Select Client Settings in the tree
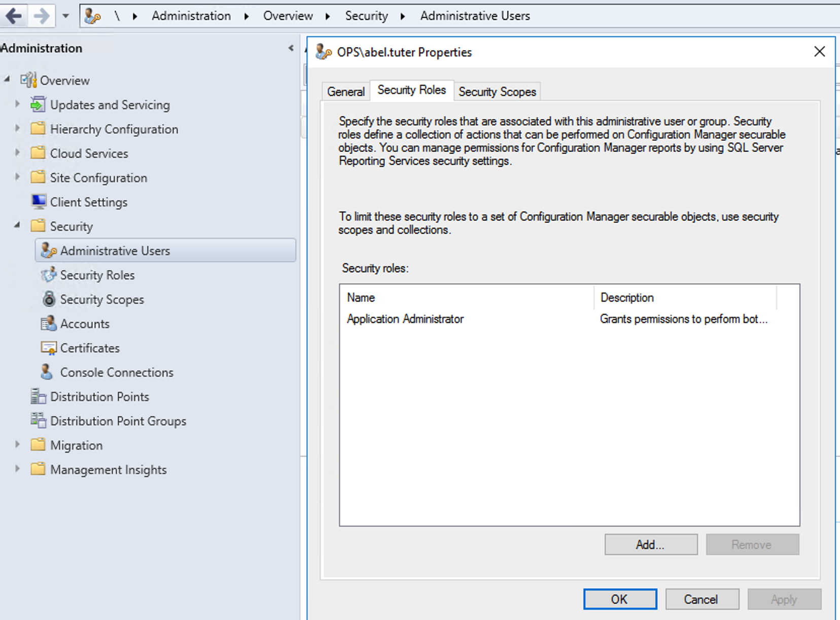Image resolution: width=840 pixels, height=620 pixels. [x=89, y=202]
